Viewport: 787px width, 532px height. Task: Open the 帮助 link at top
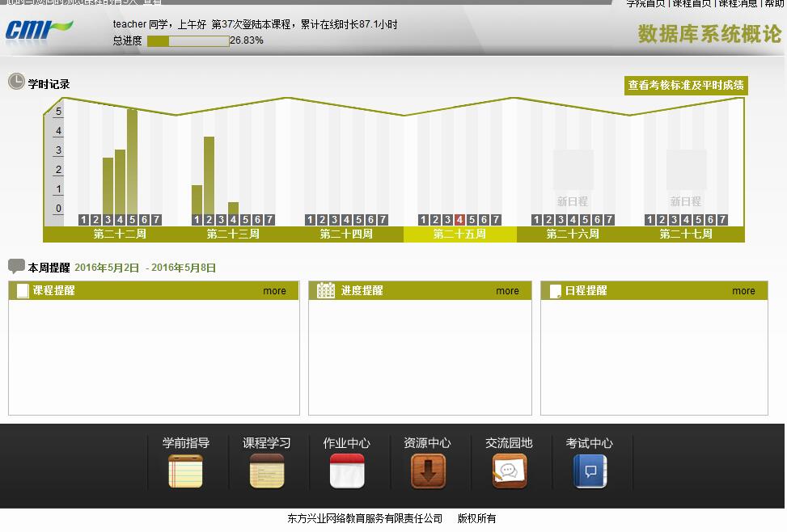(774, 4)
